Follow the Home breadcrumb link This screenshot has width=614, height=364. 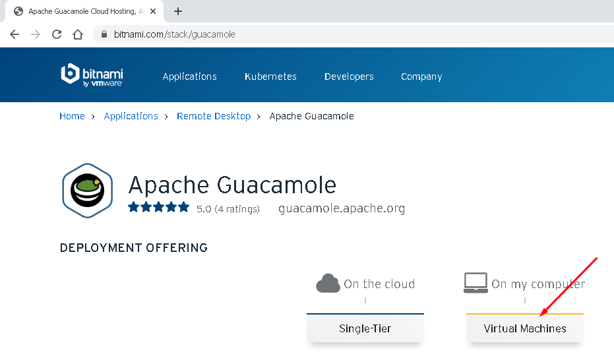(x=72, y=116)
